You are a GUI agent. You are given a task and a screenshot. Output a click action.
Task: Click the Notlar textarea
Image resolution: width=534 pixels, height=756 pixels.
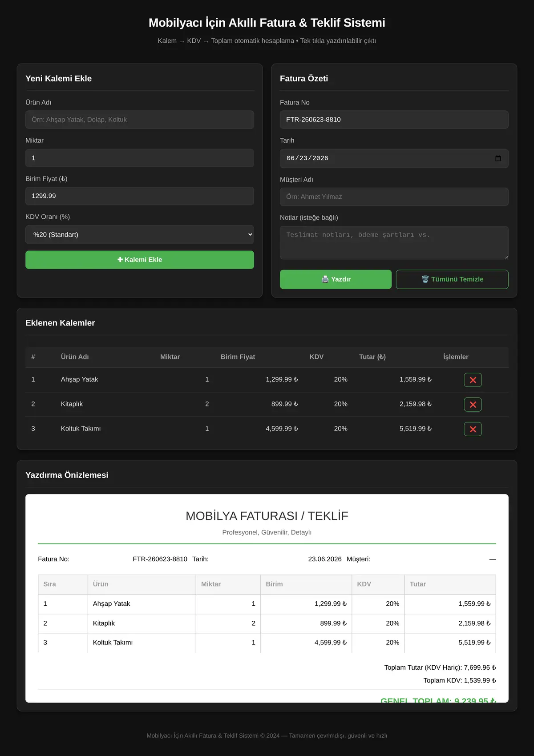pyautogui.click(x=394, y=243)
